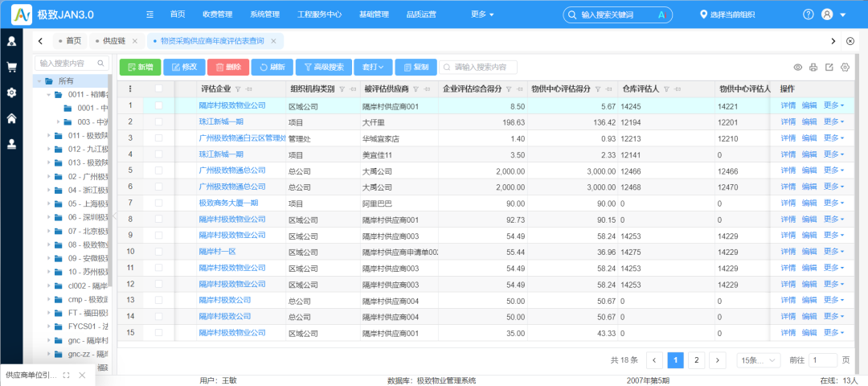Open the 收费管理 menu
The image size is (868, 386).
218,15
